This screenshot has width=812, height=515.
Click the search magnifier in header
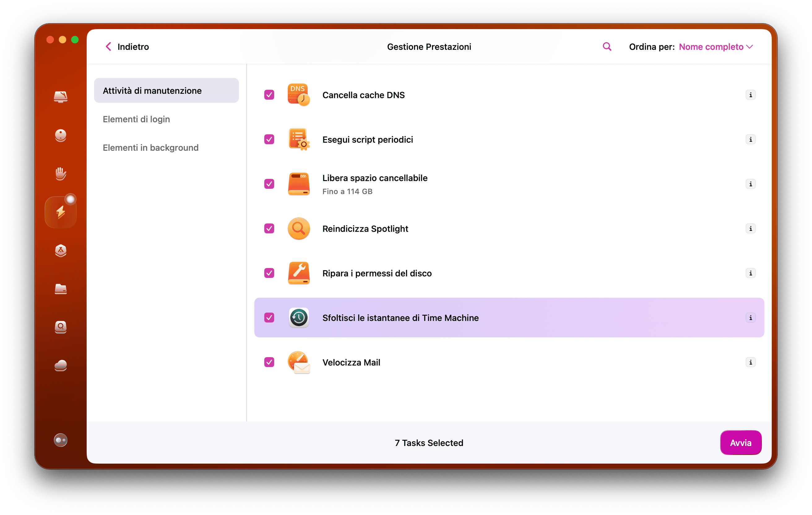tap(607, 46)
